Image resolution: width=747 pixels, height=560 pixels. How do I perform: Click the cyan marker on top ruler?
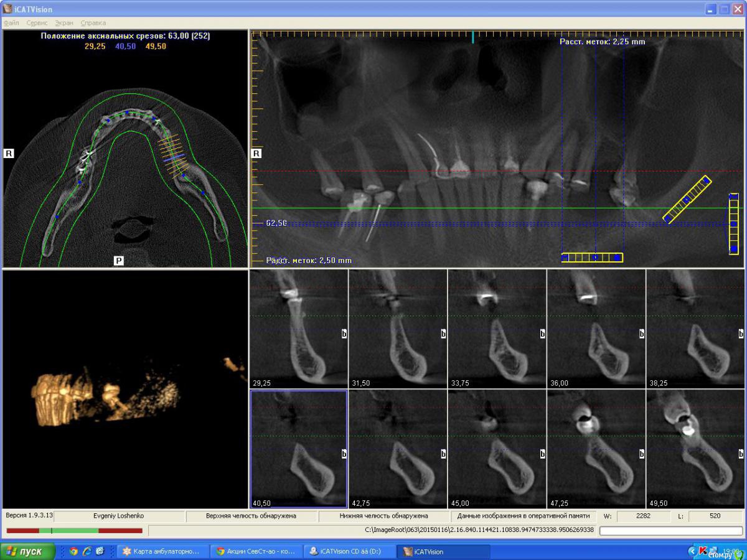pyautogui.click(x=473, y=37)
